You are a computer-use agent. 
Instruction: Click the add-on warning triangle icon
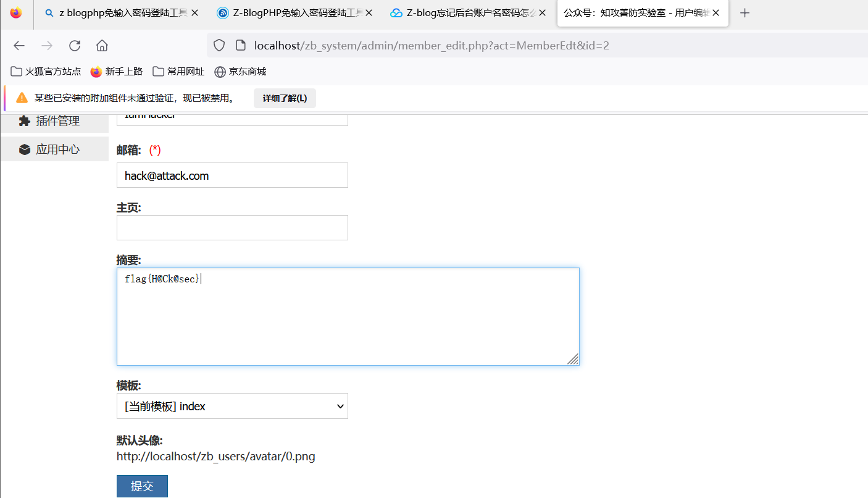pyautogui.click(x=22, y=98)
